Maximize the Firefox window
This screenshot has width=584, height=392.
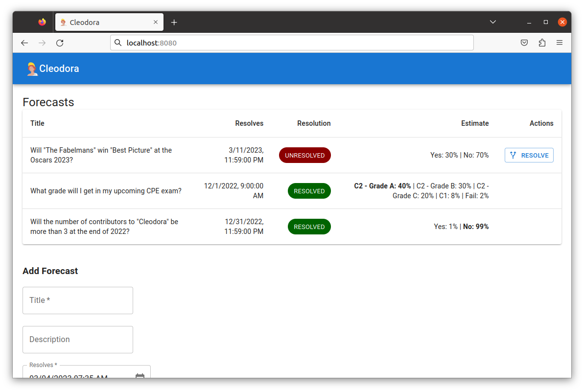546,23
